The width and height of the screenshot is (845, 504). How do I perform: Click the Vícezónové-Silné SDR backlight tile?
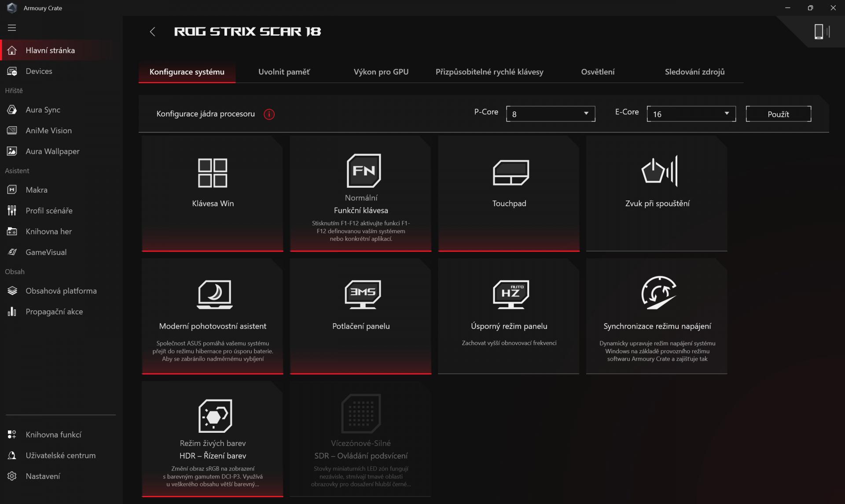(361, 439)
